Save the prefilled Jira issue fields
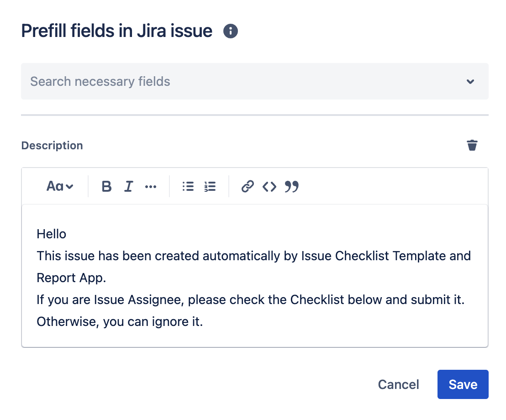The width and height of the screenshot is (506, 420). [x=463, y=384]
